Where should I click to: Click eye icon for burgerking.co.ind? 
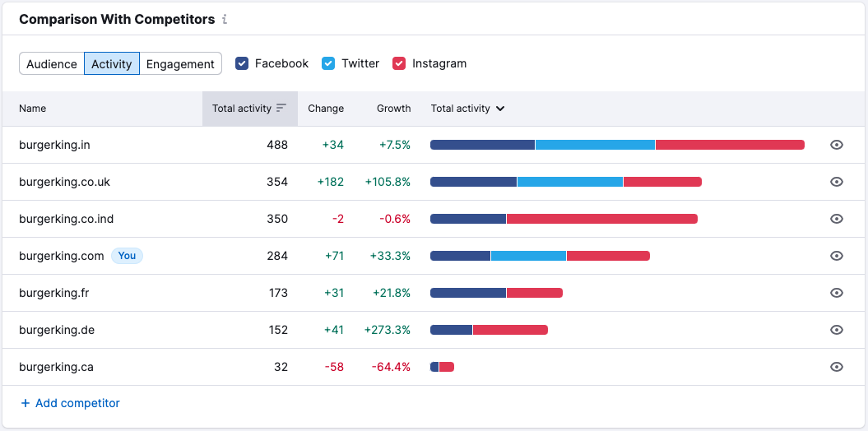click(x=836, y=219)
